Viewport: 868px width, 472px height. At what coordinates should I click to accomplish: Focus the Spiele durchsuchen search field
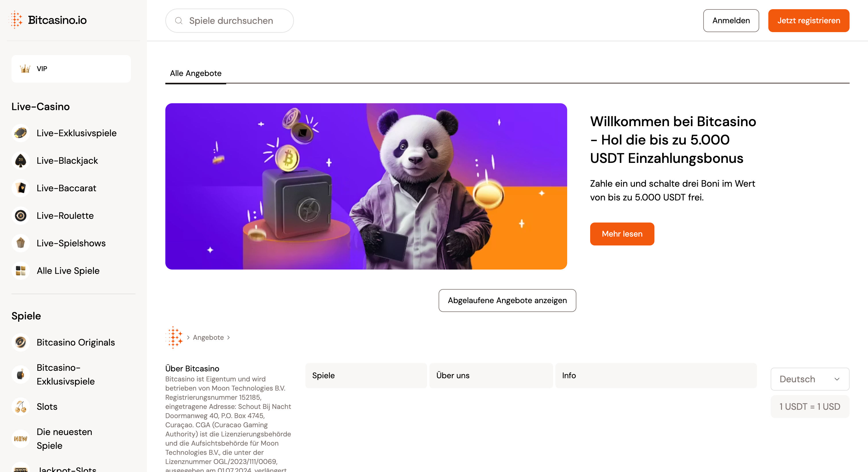[229, 21]
